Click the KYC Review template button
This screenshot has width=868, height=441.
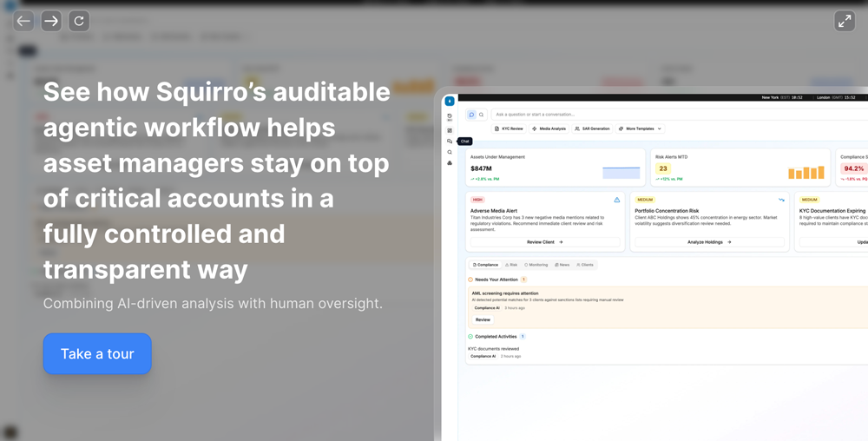pyautogui.click(x=509, y=128)
